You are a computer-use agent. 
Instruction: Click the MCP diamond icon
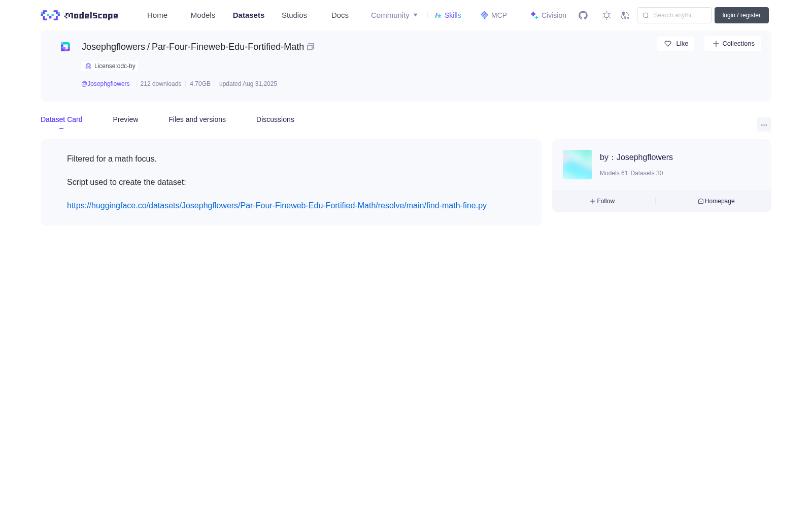pyautogui.click(x=484, y=15)
